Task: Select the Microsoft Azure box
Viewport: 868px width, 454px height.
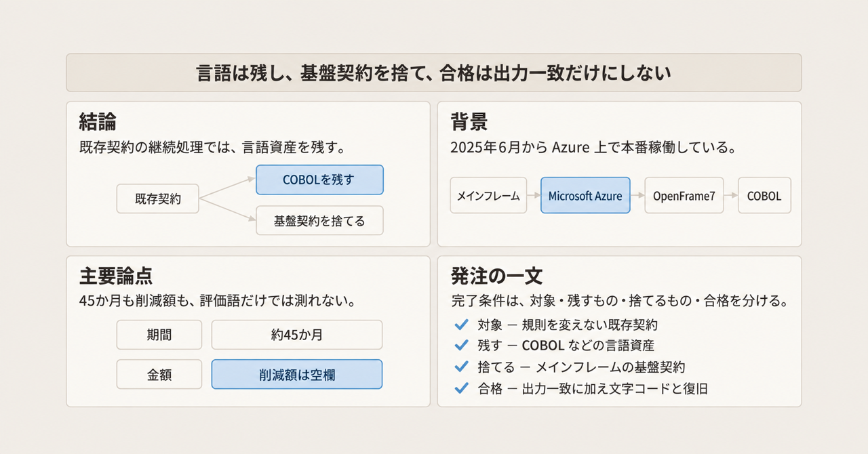Action: tap(585, 196)
